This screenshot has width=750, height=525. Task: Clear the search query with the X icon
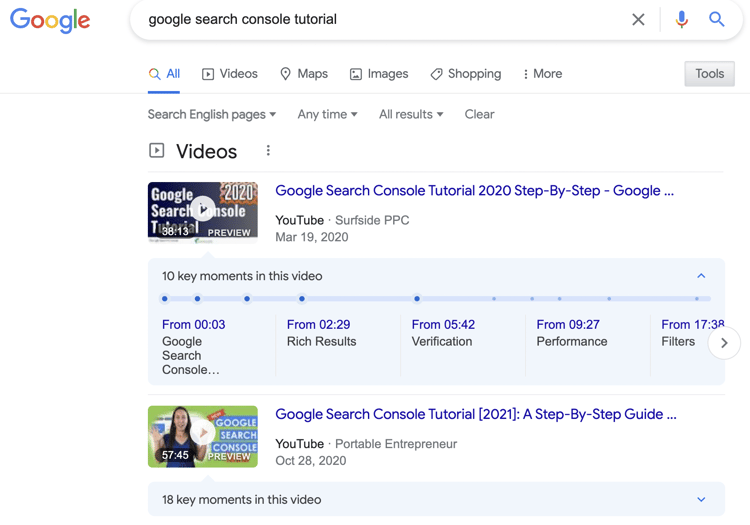638,20
